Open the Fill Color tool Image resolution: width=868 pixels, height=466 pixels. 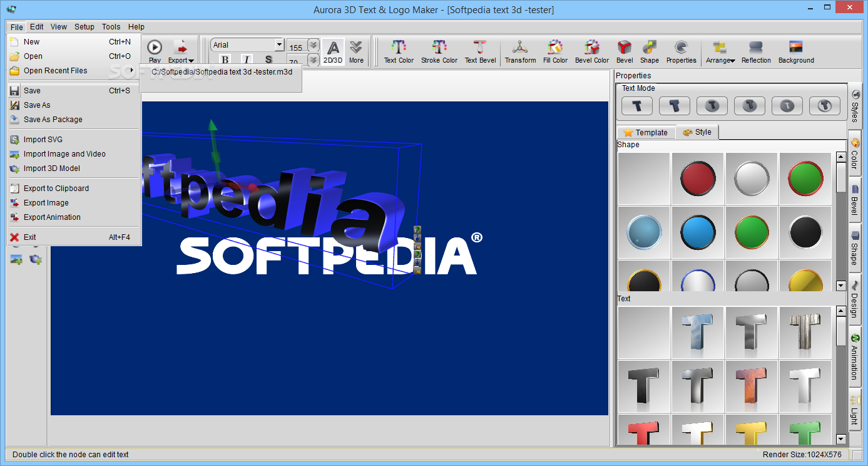(555, 51)
